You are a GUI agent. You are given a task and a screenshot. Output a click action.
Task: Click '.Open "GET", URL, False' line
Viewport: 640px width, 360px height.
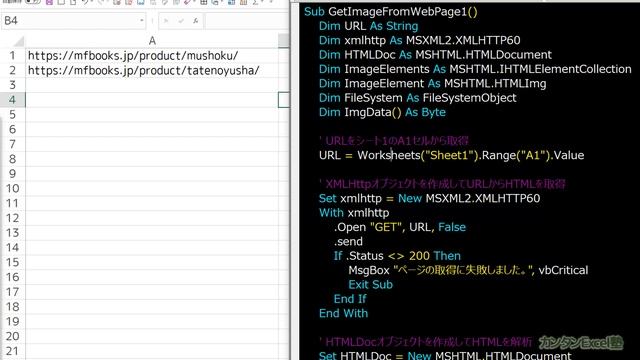400,227
